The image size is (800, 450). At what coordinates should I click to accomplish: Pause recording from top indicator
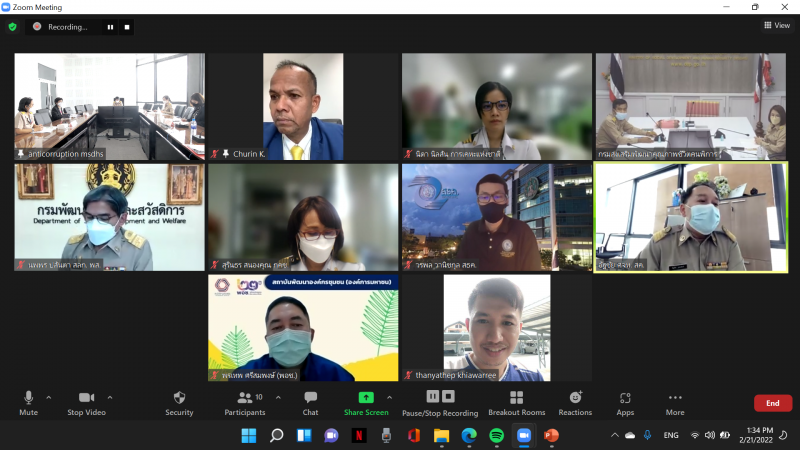pyautogui.click(x=110, y=27)
